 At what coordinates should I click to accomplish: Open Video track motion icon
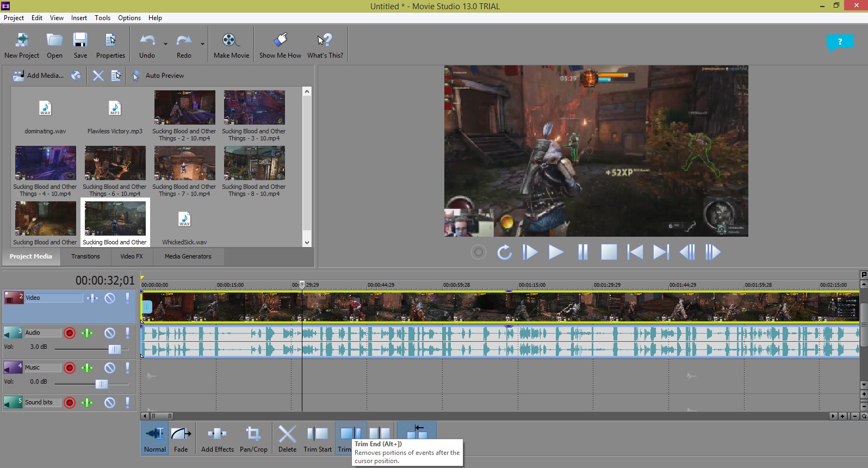click(x=92, y=298)
